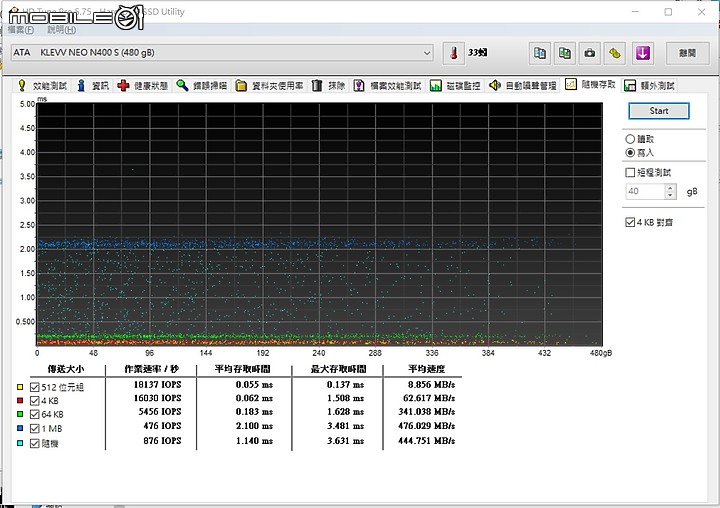
Task: Switch to the 健康狀態 tab
Action: tap(142, 85)
